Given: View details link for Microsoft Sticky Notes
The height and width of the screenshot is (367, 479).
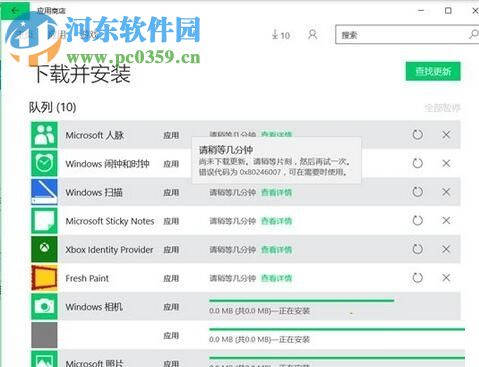Looking at the screenshot, I should coord(276,221).
